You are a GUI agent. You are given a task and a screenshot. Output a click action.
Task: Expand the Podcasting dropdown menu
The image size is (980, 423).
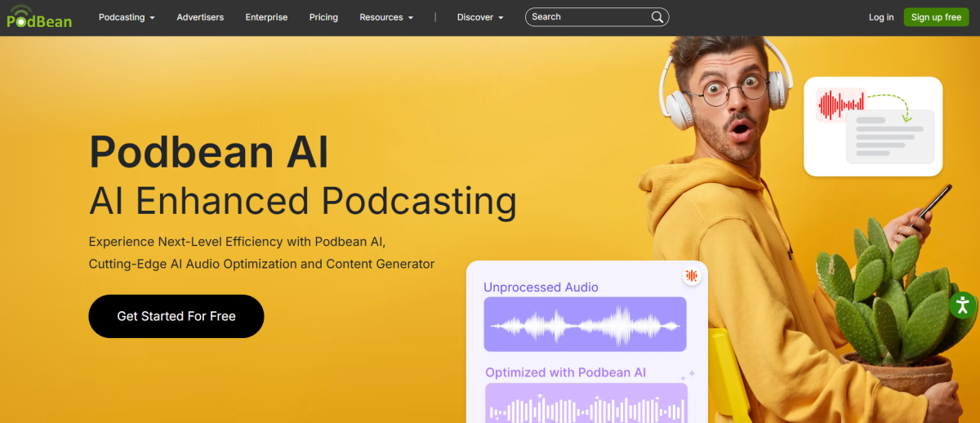tap(127, 17)
